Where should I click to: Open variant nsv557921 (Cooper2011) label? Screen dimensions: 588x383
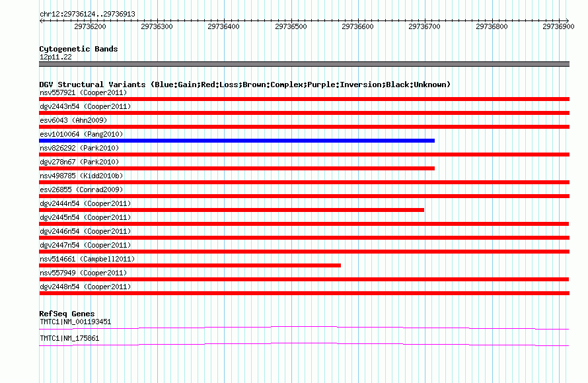(x=83, y=92)
